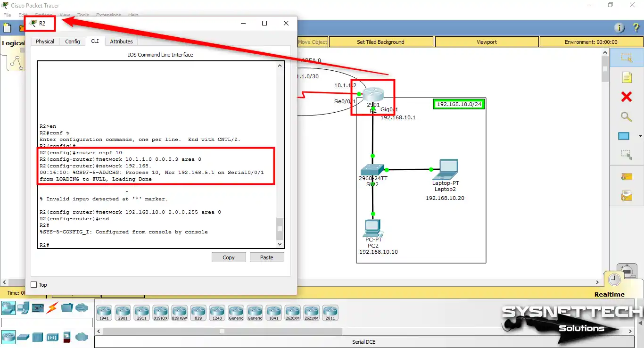Screen dimensions: 644x348
Task: Click inside the IOS CLI terminal area
Action: [x=157, y=154]
